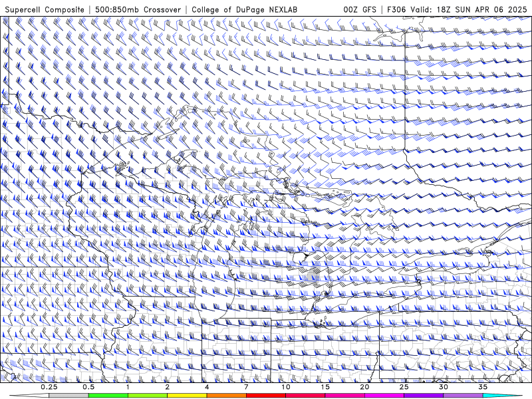Click the '1' legend value
The width and height of the screenshot is (532, 399).
(128, 387)
